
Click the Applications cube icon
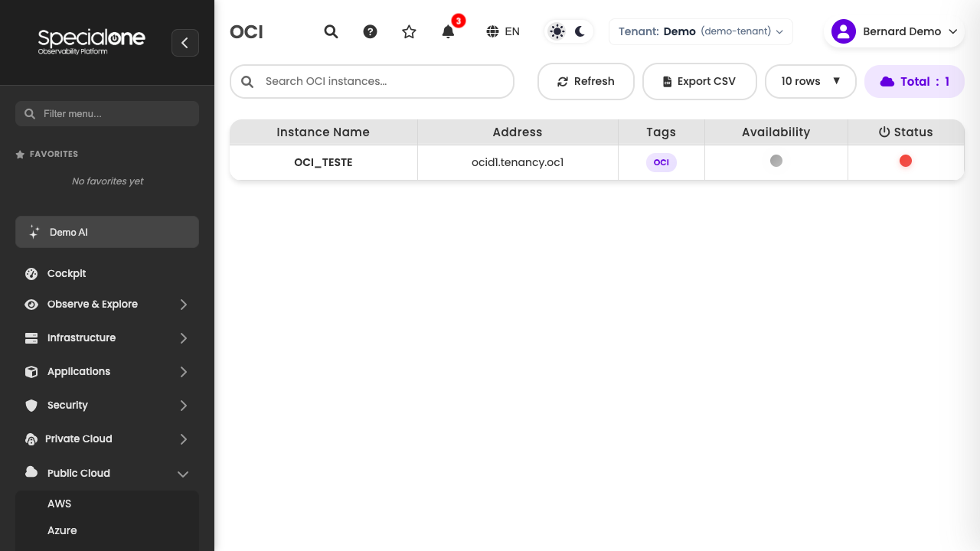(31, 372)
